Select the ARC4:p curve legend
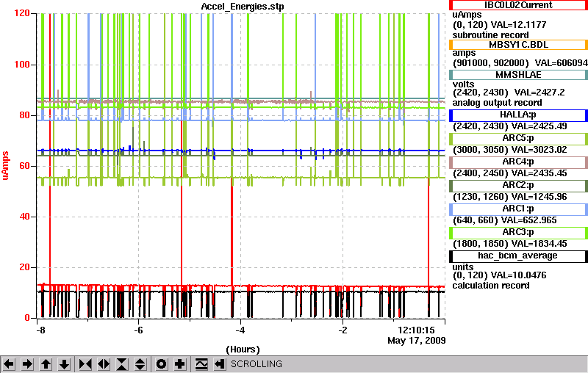 pos(518,162)
